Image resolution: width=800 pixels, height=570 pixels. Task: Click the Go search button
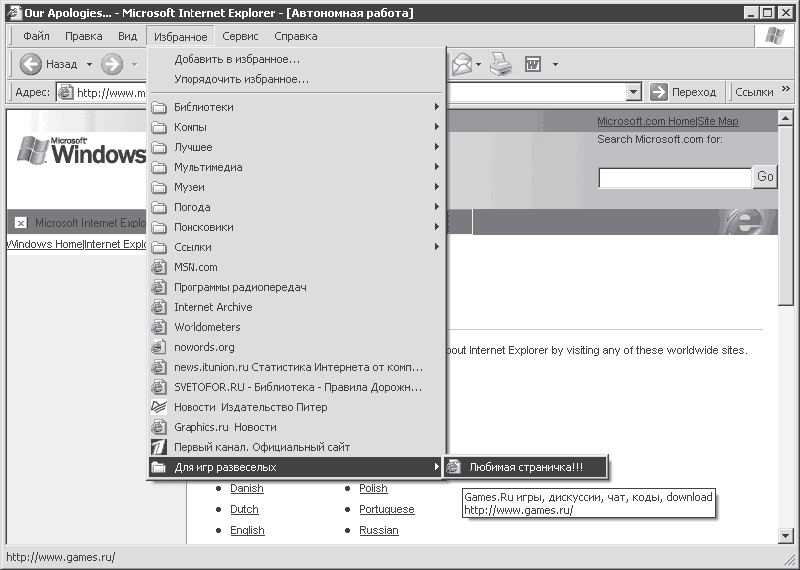(x=765, y=177)
